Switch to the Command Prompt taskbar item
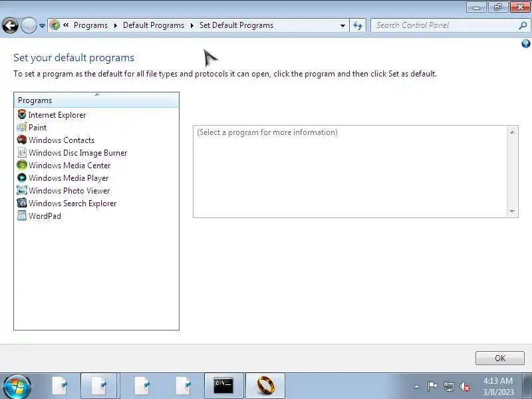 (x=223, y=386)
